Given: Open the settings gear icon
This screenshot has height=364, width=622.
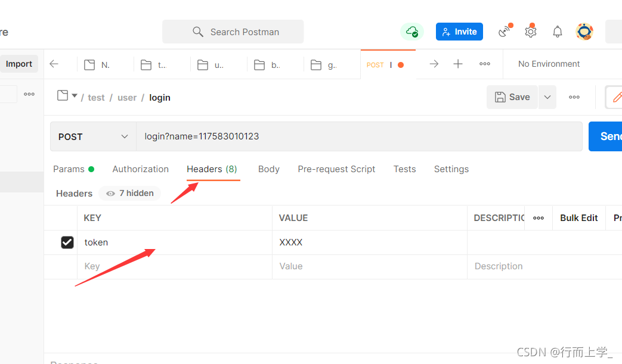Looking at the screenshot, I should 531,31.
